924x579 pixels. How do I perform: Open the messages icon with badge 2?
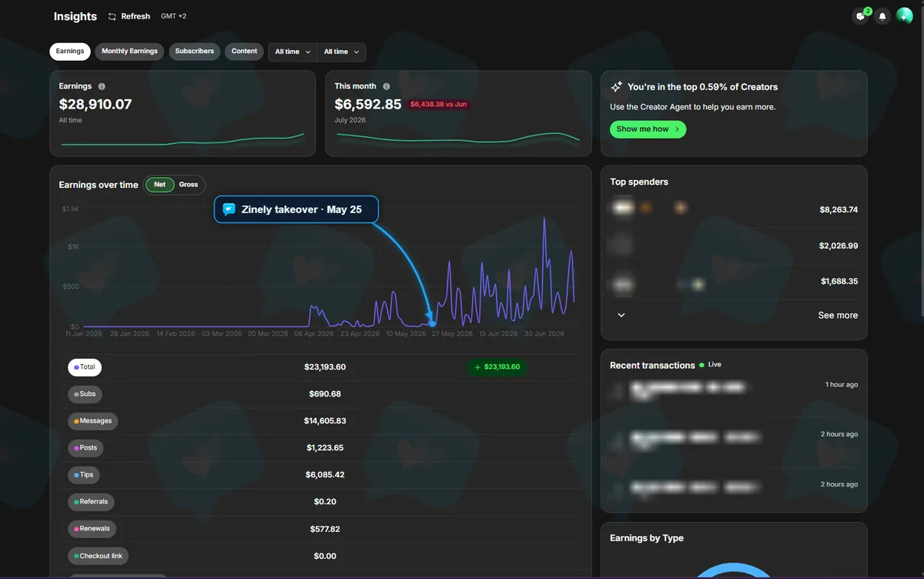coord(861,16)
